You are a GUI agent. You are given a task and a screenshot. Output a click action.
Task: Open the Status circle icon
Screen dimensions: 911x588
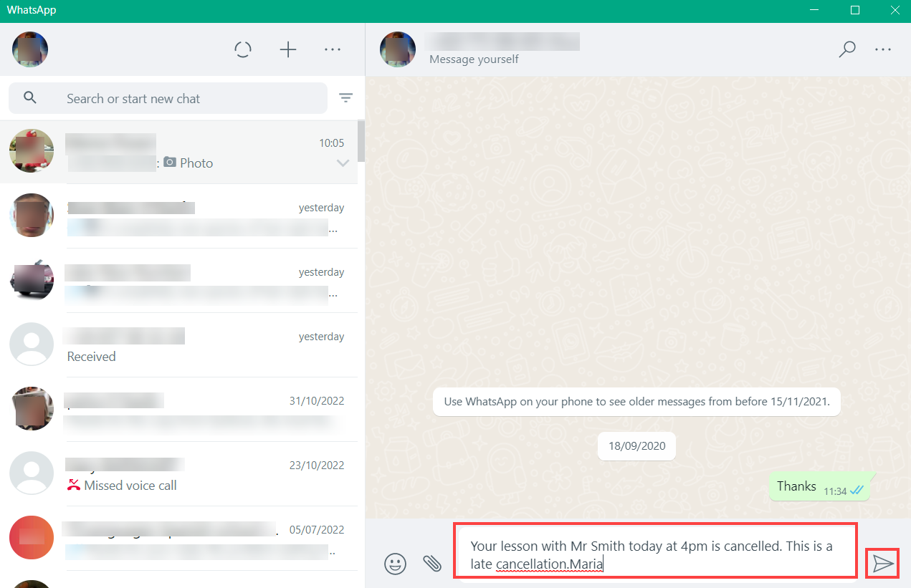(x=243, y=49)
